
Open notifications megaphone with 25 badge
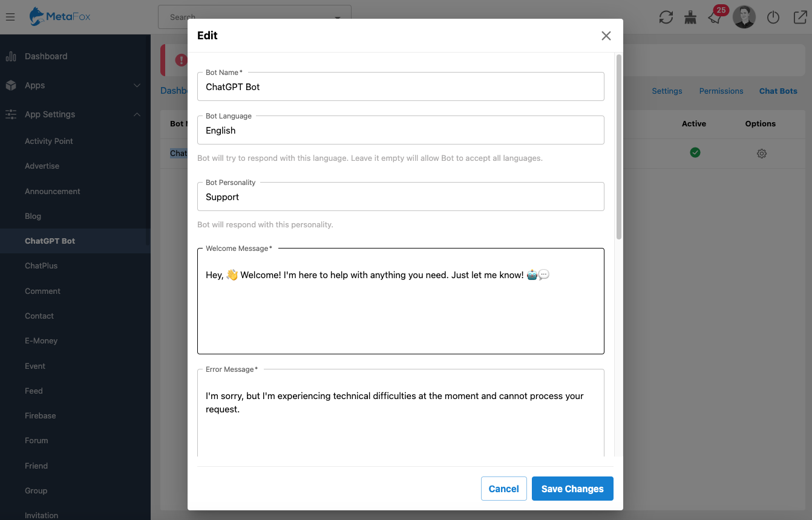pyautogui.click(x=716, y=18)
